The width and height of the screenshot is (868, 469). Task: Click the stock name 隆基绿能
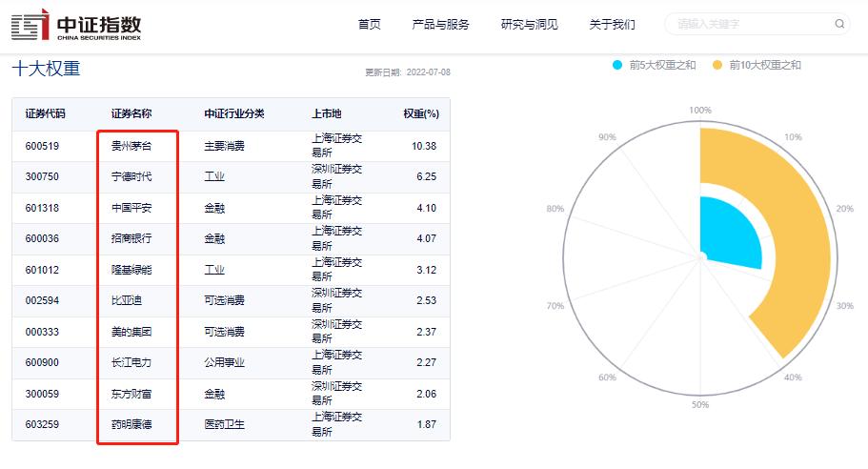click(x=131, y=270)
